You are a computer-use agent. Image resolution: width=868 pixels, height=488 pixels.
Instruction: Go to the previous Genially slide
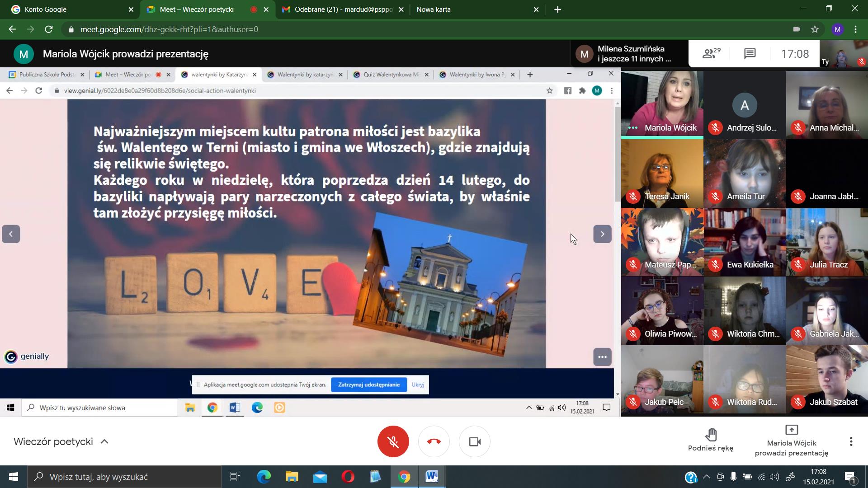(11, 234)
